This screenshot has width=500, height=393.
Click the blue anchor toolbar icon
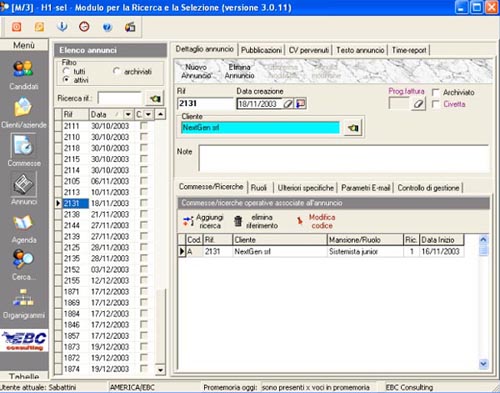point(62,27)
